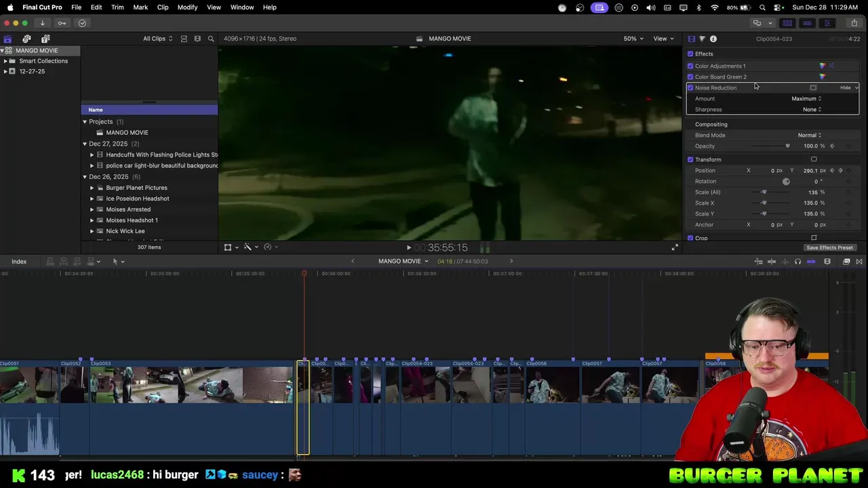Open the File menu
Image resolution: width=868 pixels, height=488 pixels.
tap(77, 7)
